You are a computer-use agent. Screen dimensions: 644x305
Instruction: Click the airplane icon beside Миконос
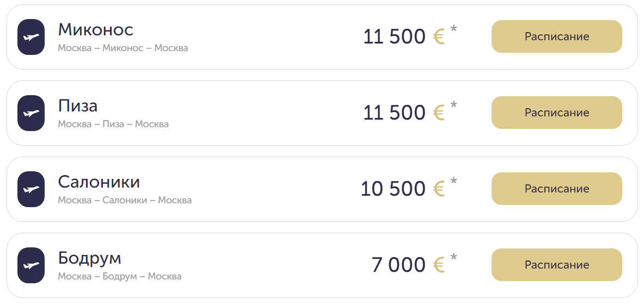[30, 37]
